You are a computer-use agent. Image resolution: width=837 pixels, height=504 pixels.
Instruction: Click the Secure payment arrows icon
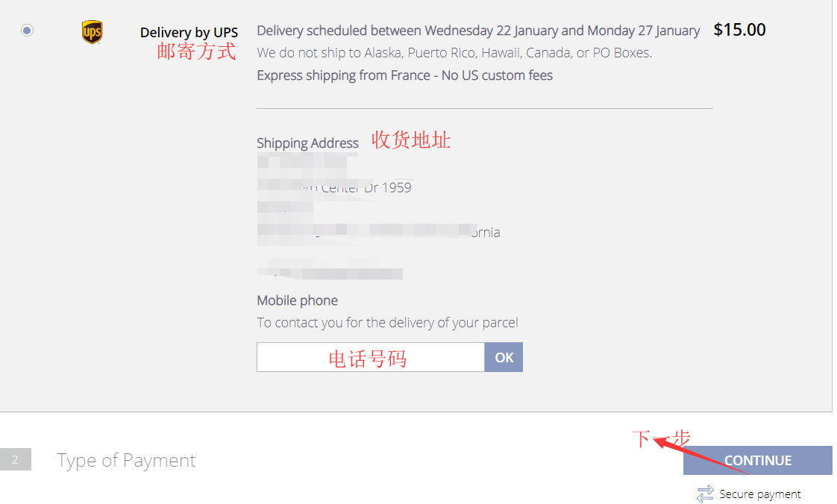pyautogui.click(x=705, y=494)
